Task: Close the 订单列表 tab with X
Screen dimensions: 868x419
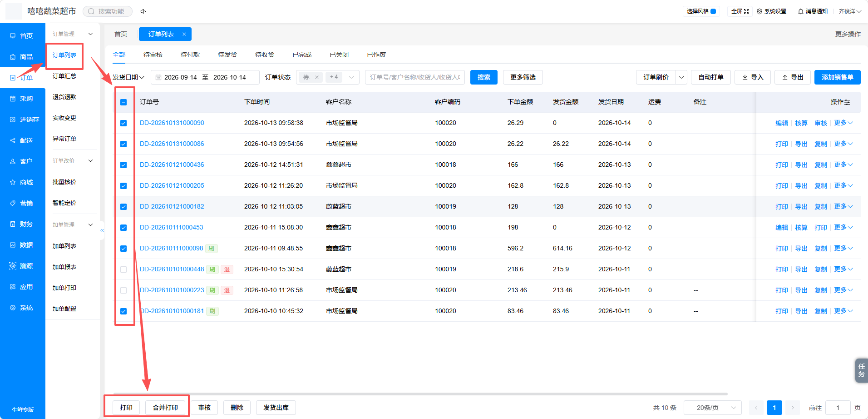Action: point(184,34)
